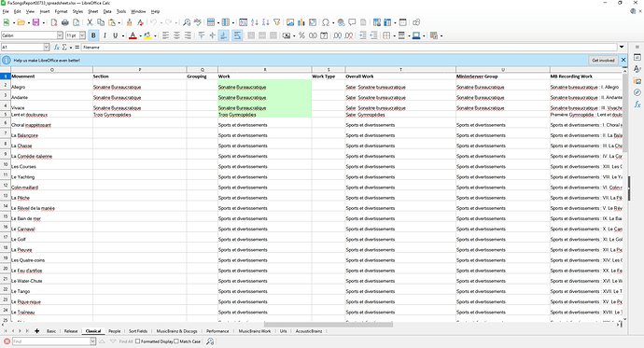Switch to the AcousticBrainz sheet tab
Viewport: 644px width, 348px height.
tap(309, 331)
